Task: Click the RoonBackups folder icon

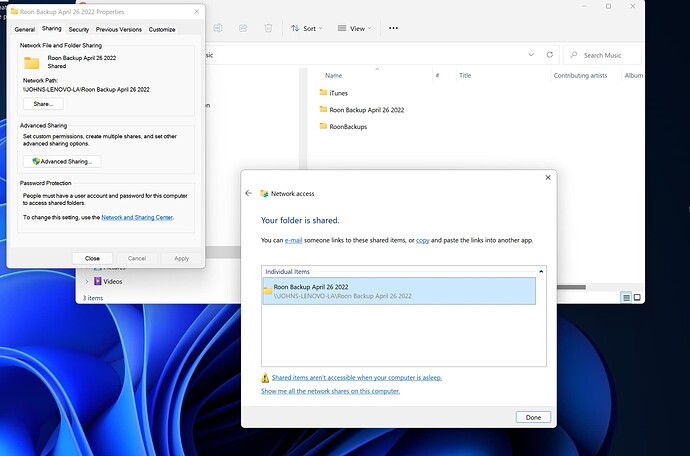Action: pos(323,126)
